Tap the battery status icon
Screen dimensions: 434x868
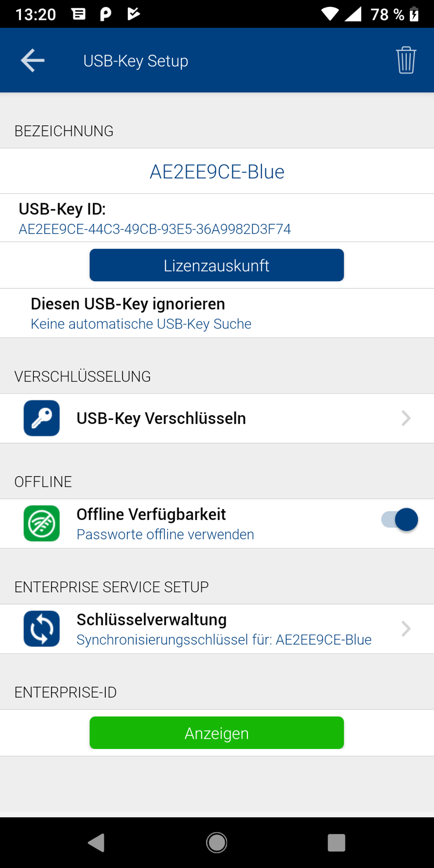(414, 14)
